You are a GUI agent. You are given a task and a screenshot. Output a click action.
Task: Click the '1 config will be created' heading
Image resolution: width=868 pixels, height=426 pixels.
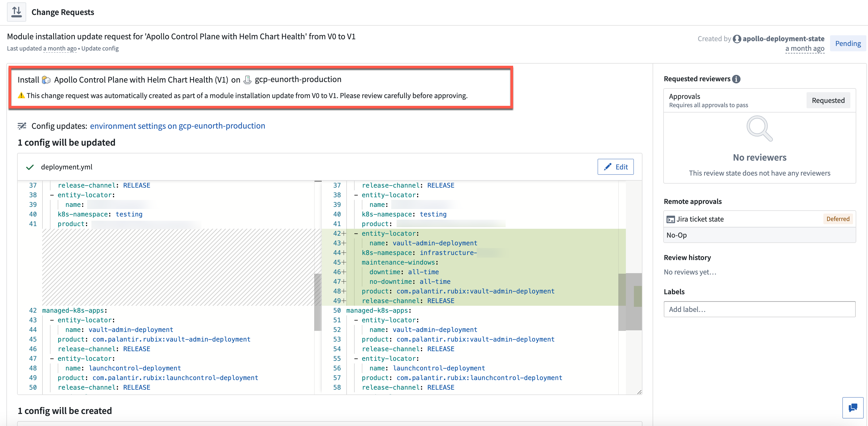[65, 411]
